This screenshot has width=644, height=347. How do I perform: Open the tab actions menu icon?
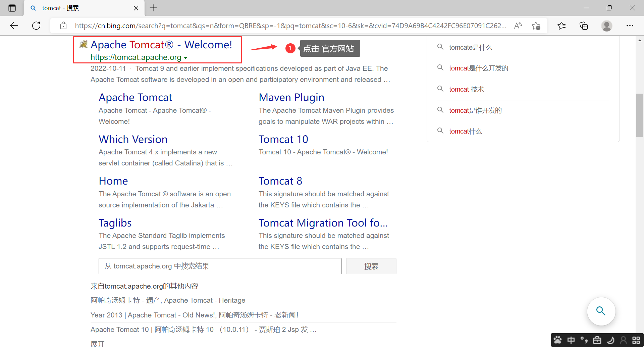pos(12,8)
